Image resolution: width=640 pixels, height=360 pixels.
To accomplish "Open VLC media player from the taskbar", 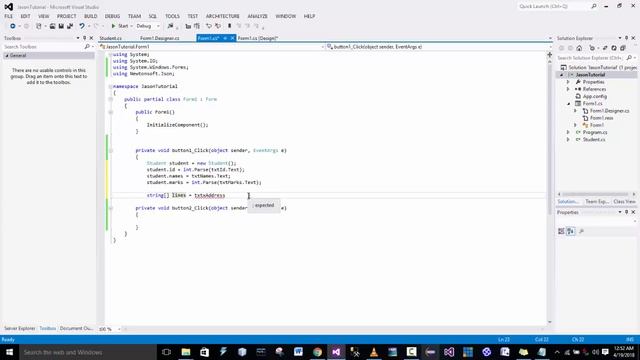I will (373, 352).
